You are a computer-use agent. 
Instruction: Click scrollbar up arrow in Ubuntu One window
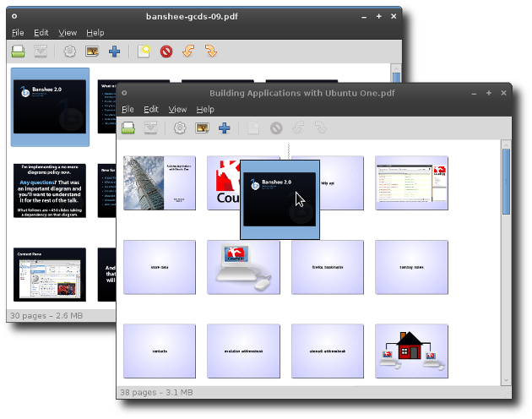click(506, 144)
